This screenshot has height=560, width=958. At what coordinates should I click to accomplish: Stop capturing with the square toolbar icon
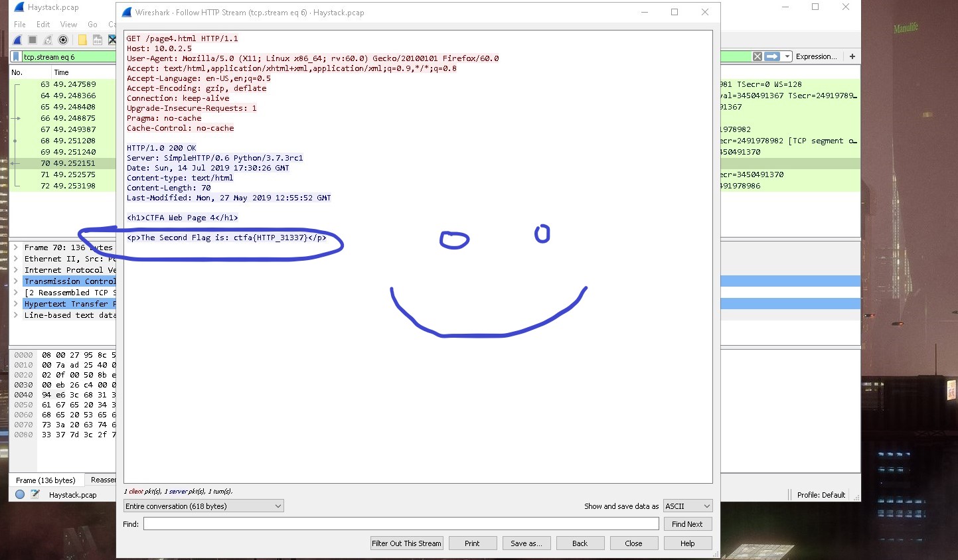pyautogui.click(x=33, y=40)
